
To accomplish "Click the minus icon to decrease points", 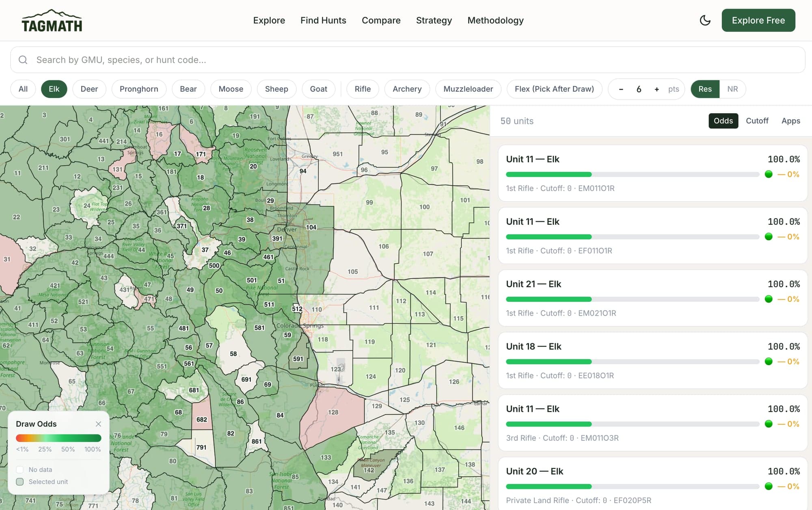I will (x=621, y=89).
